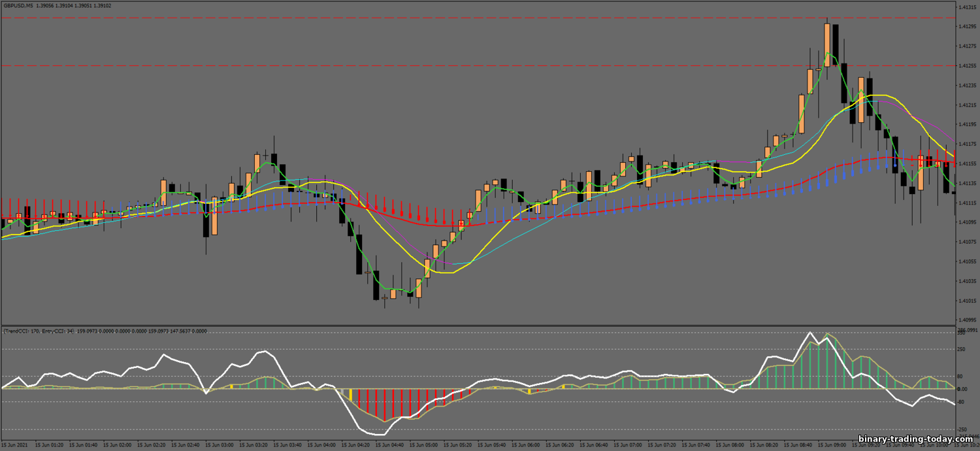
Task: Click price level 1.41315 on the price axis
Action: (967, 7)
